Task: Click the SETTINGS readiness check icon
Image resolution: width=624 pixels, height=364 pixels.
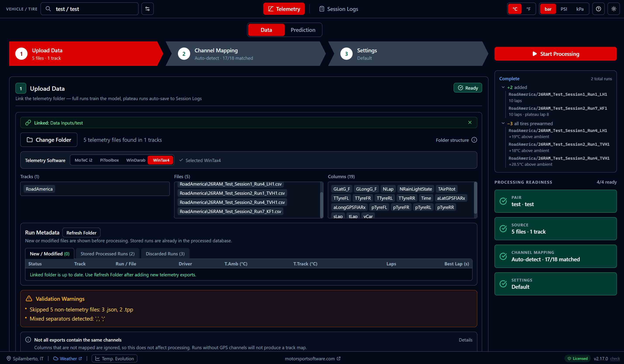Action: (x=503, y=284)
